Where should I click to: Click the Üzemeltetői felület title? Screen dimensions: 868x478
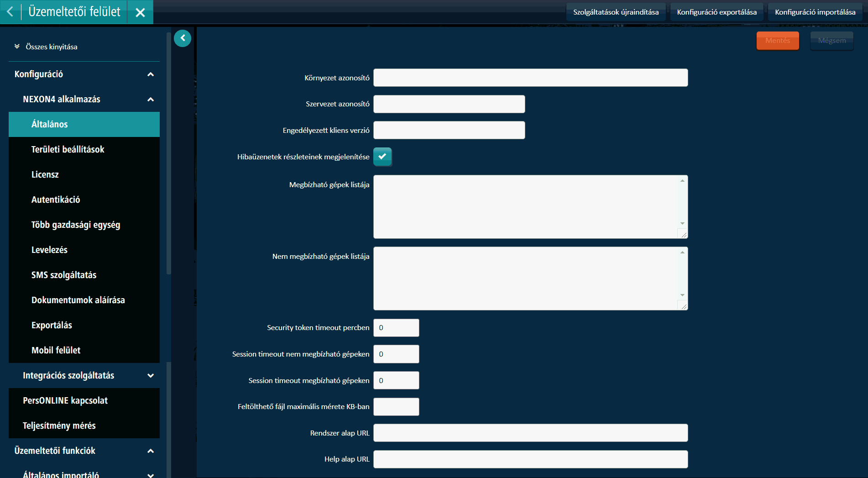(74, 12)
